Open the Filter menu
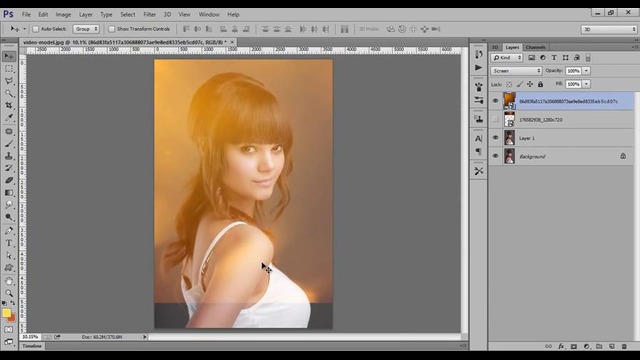 click(149, 14)
